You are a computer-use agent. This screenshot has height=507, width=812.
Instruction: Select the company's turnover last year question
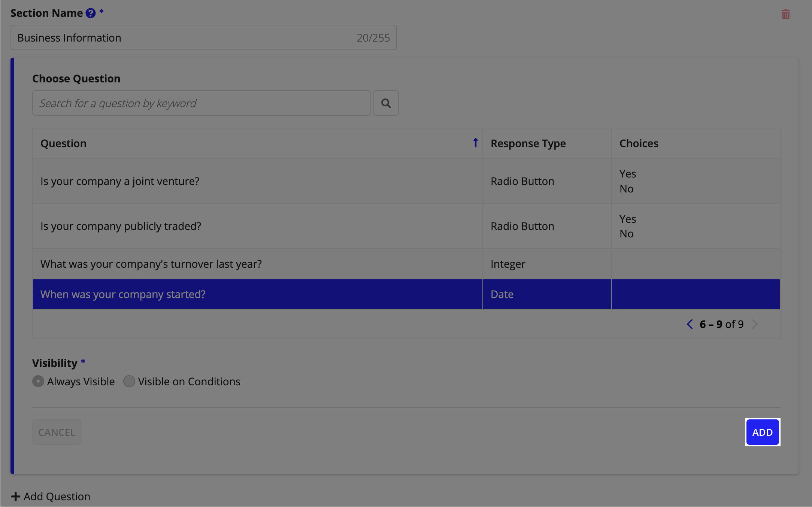click(x=406, y=264)
